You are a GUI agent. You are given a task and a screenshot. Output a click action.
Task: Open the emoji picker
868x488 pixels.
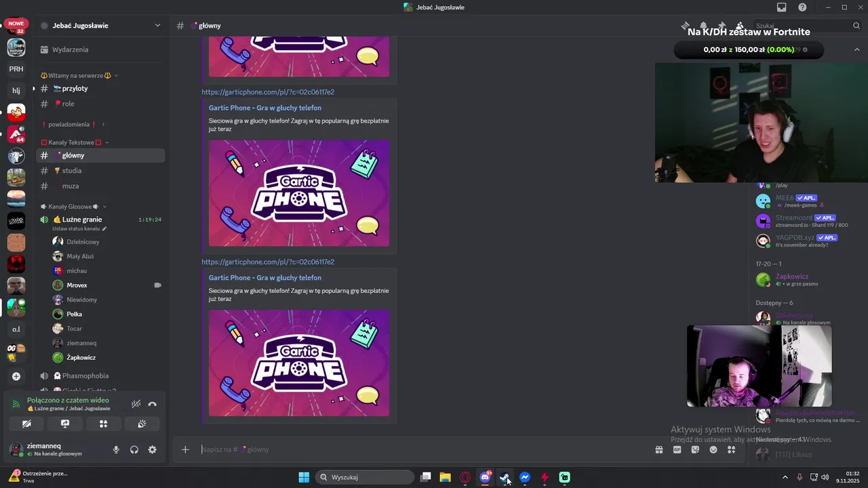tap(713, 449)
